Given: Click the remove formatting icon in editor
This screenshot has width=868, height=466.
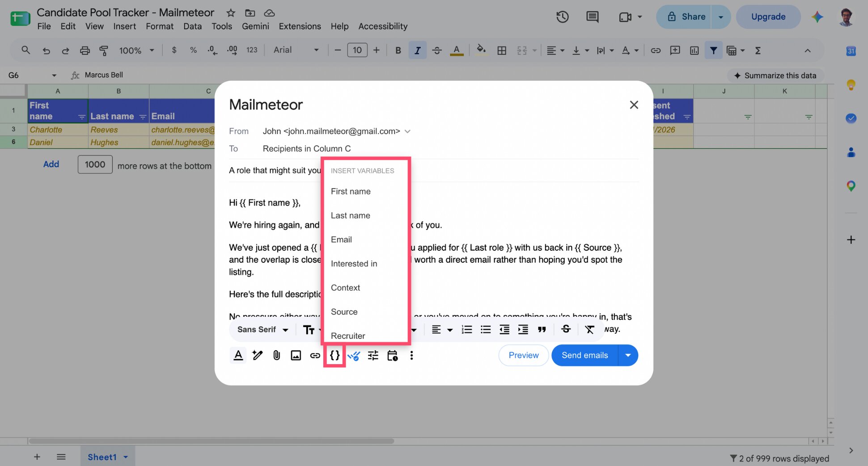Looking at the screenshot, I should tap(589, 329).
